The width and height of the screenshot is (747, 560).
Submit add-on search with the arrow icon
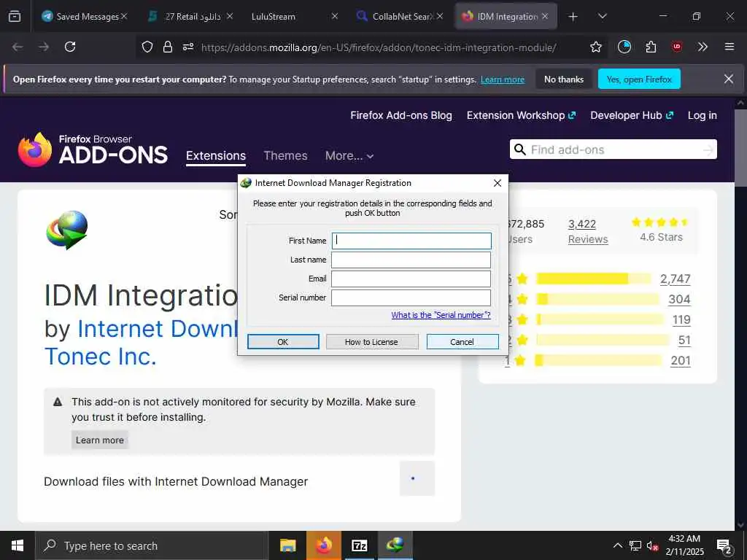tap(708, 150)
